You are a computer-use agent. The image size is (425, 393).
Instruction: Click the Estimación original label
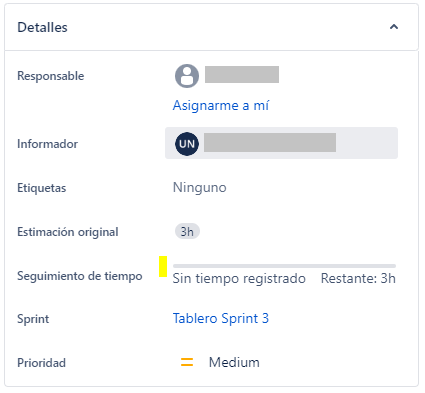click(x=68, y=232)
